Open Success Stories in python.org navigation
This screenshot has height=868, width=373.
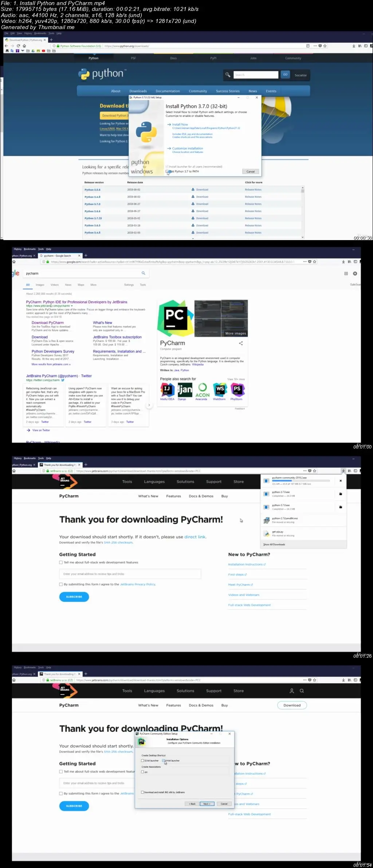[x=228, y=91]
